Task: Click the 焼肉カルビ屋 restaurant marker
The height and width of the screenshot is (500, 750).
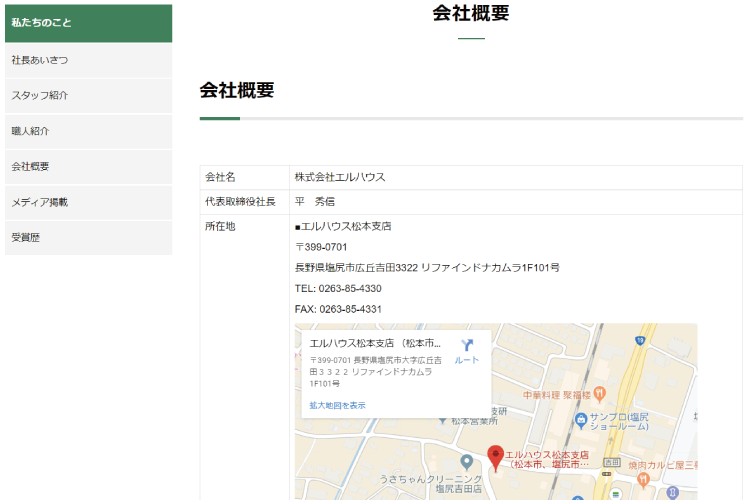Action: pyautogui.click(x=644, y=479)
